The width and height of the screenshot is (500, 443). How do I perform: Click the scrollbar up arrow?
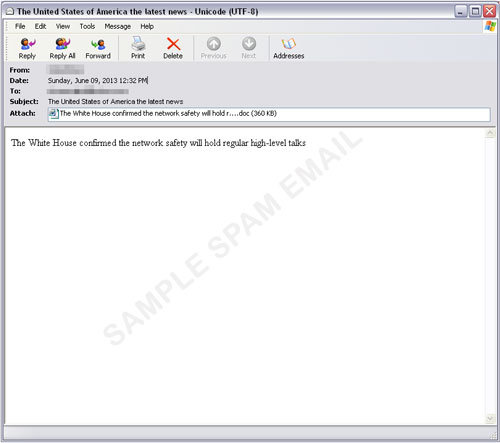coord(490,133)
